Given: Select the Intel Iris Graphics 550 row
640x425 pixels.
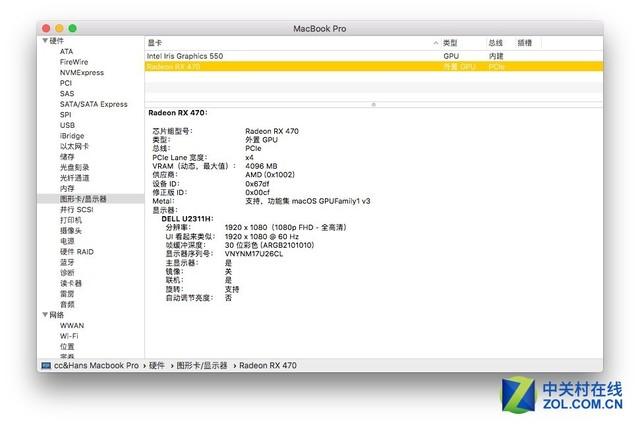Looking at the screenshot, I should coord(373,56).
